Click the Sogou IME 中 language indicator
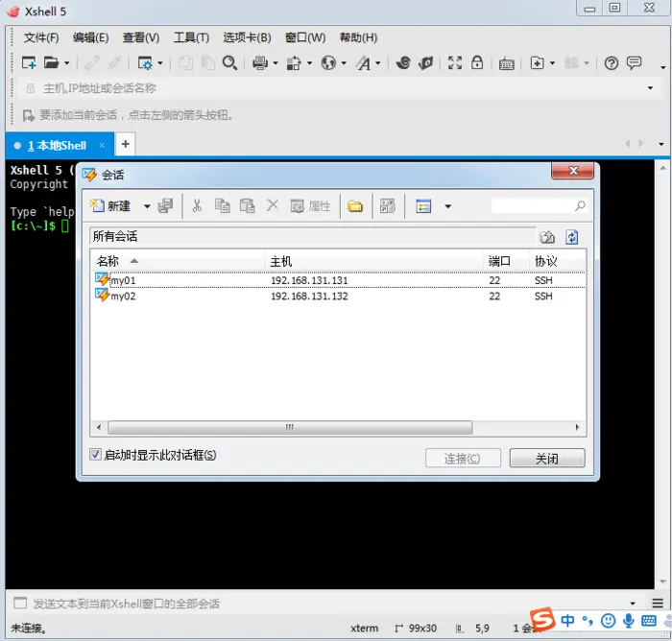The width and height of the screenshot is (672, 641). click(567, 621)
